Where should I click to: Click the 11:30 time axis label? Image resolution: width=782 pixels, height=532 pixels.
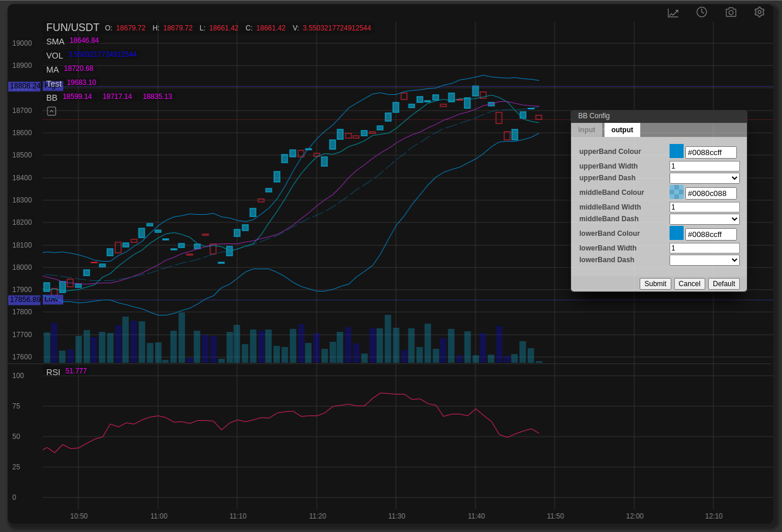pos(397,516)
